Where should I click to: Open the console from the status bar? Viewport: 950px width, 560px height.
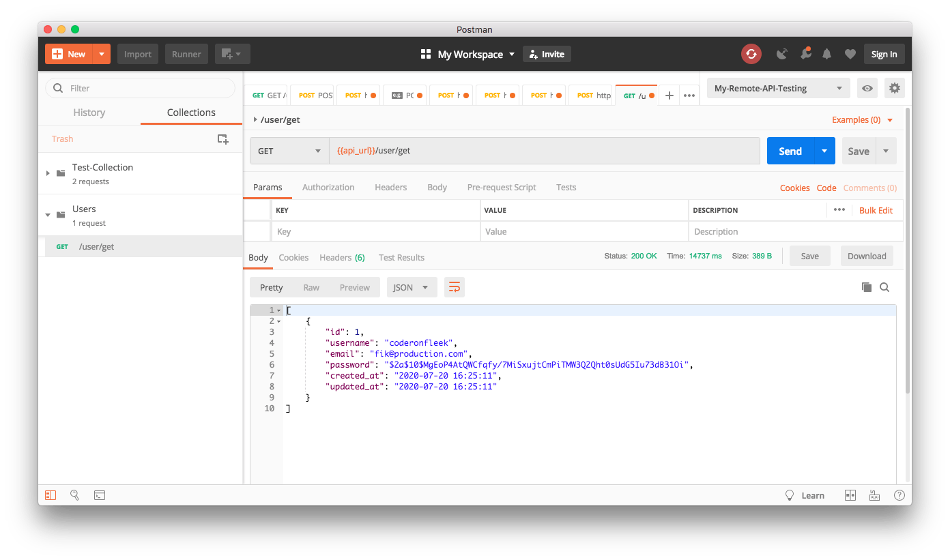pyautogui.click(x=100, y=495)
